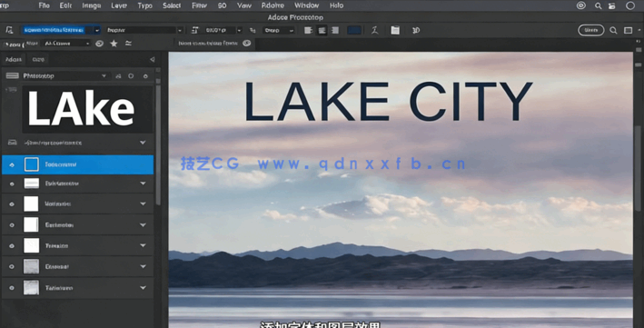Click the anti-aliasing icon in options bar

click(253, 30)
